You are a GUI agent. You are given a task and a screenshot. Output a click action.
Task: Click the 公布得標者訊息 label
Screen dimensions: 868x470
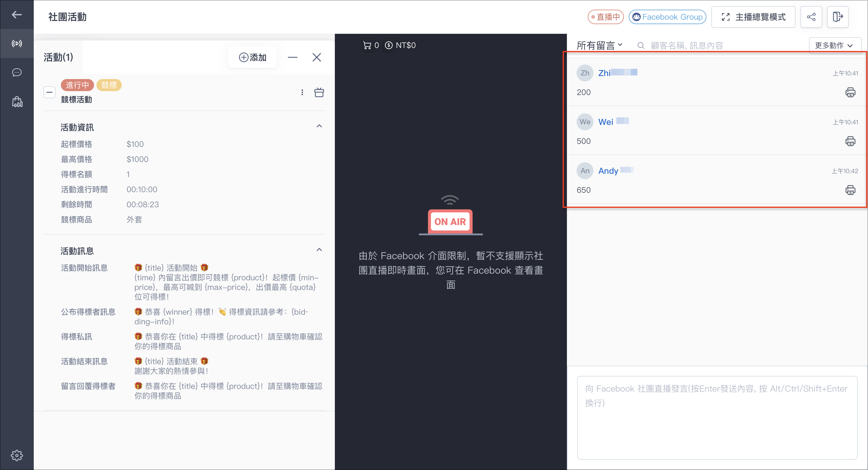[88, 312]
